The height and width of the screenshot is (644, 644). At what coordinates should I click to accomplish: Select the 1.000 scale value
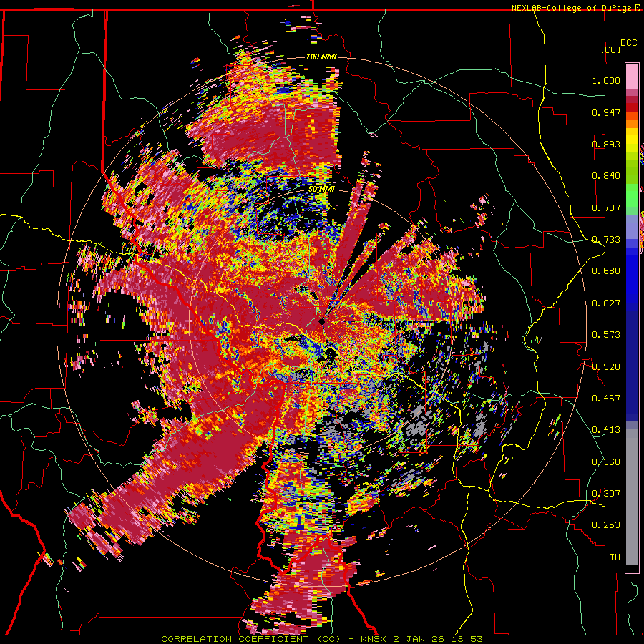606,80
